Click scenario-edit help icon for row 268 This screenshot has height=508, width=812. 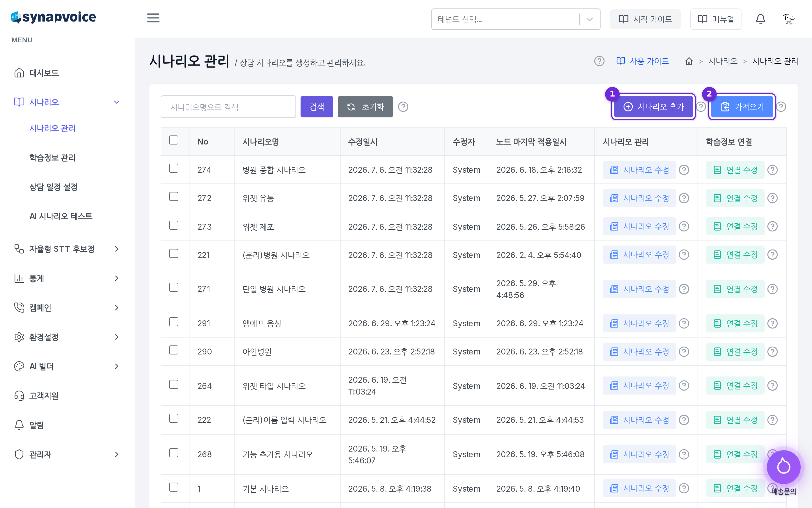pyautogui.click(x=684, y=454)
